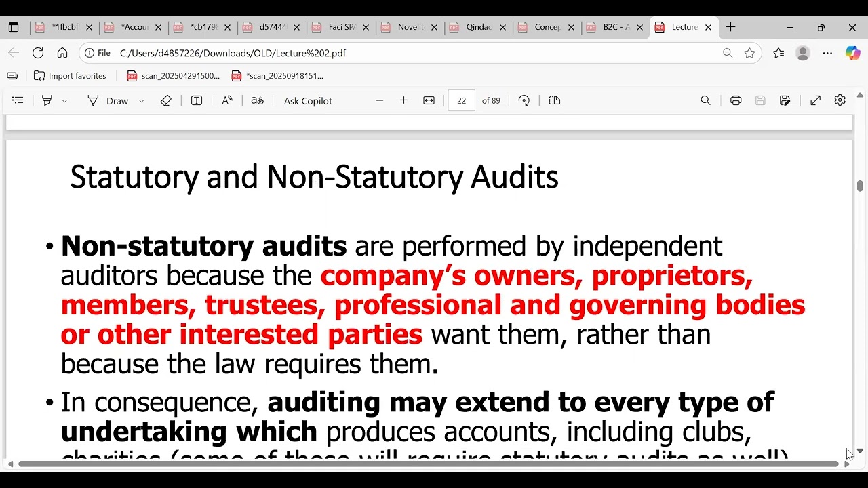The image size is (868, 488).
Task: Start Read aloud
Action: (227, 100)
